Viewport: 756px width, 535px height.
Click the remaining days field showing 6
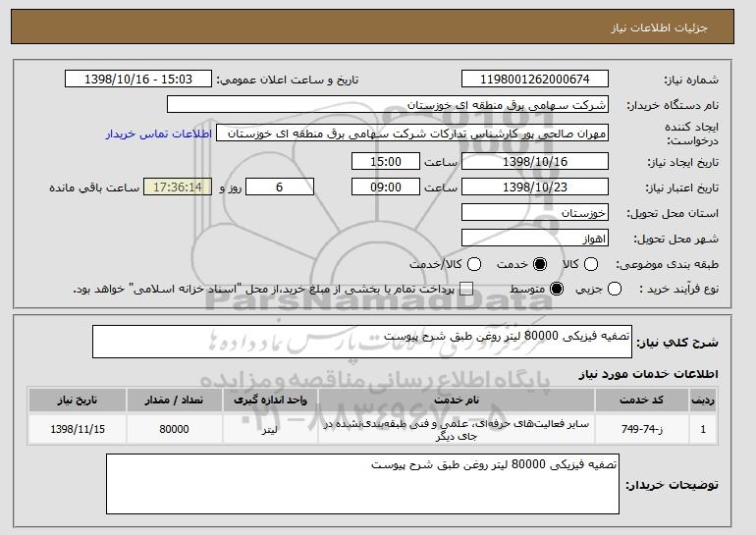(x=279, y=187)
